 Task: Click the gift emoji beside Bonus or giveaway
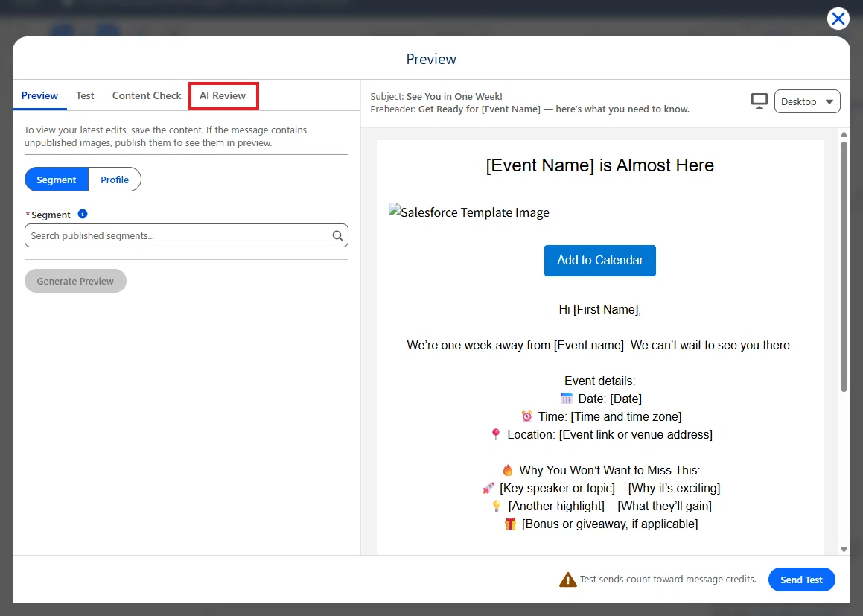pyautogui.click(x=510, y=524)
